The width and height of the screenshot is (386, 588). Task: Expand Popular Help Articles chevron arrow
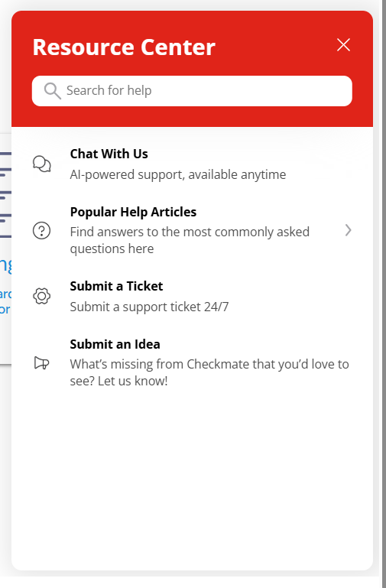pos(348,230)
